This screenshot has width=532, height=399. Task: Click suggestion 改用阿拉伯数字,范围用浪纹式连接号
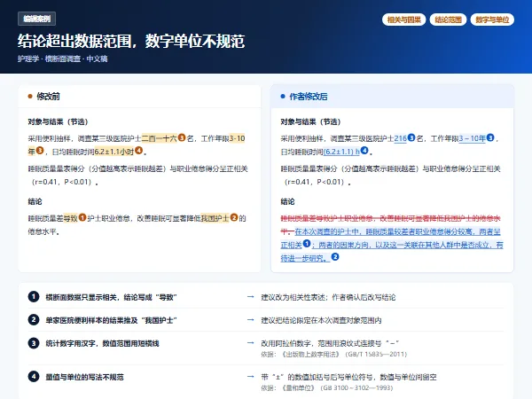[330, 343]
